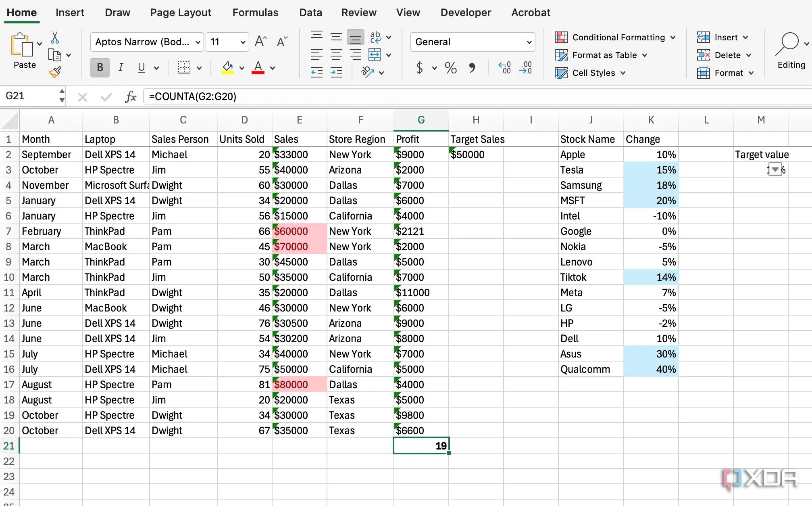
Task: Open the Page Layout tab
Action: click(181, 13)
